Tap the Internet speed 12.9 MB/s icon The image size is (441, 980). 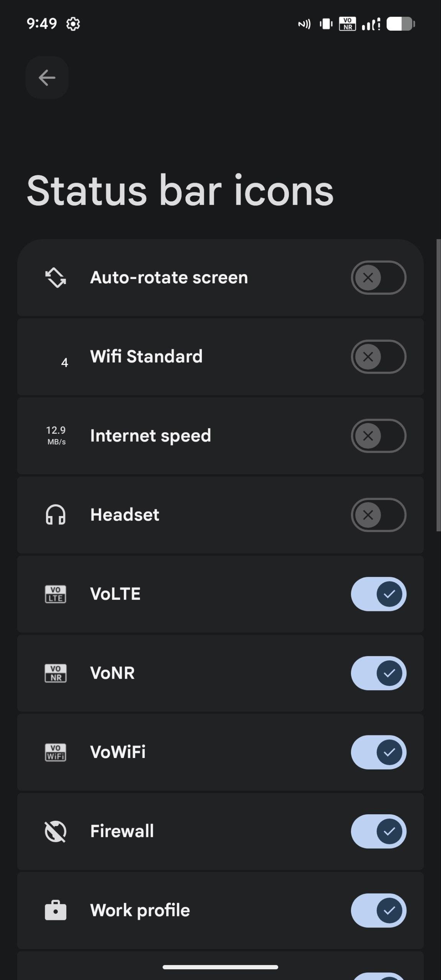(56, 436)
